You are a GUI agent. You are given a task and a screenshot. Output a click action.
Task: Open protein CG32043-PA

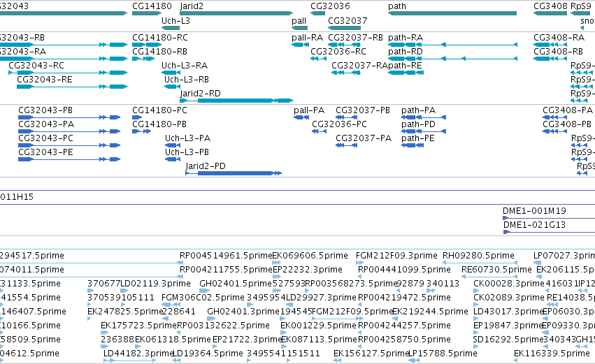click(x=46, y=124)
